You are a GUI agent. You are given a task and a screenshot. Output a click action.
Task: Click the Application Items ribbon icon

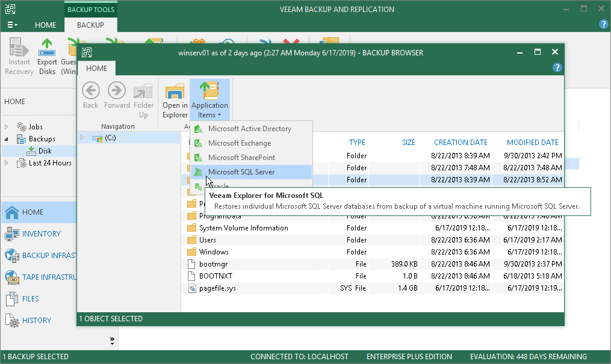(209, 91)
